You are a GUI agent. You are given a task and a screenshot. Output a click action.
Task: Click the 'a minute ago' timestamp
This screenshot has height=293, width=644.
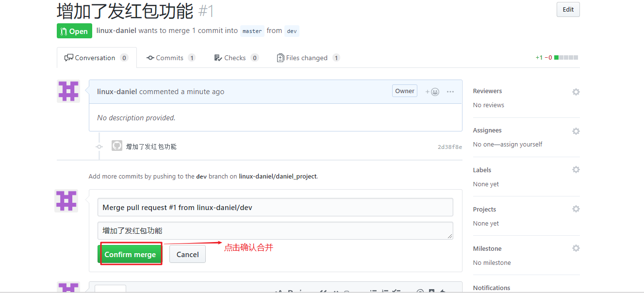tap(202, 92)
